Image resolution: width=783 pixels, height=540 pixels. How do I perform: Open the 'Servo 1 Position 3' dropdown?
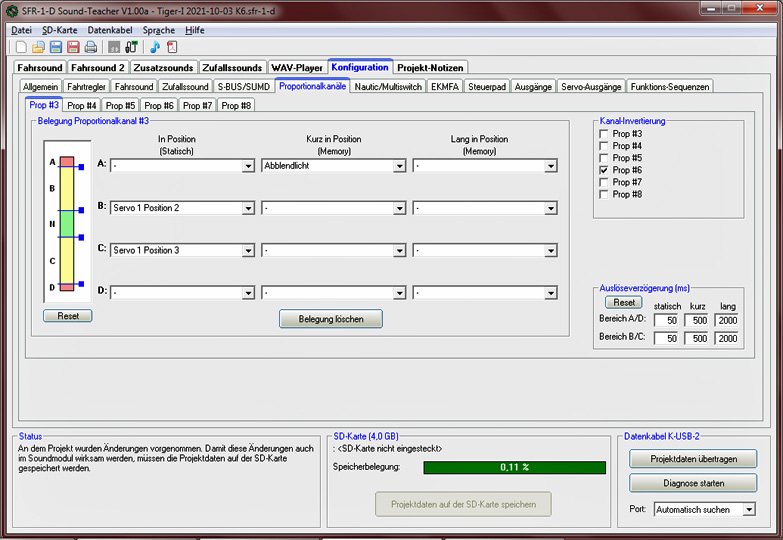[248, 251]
